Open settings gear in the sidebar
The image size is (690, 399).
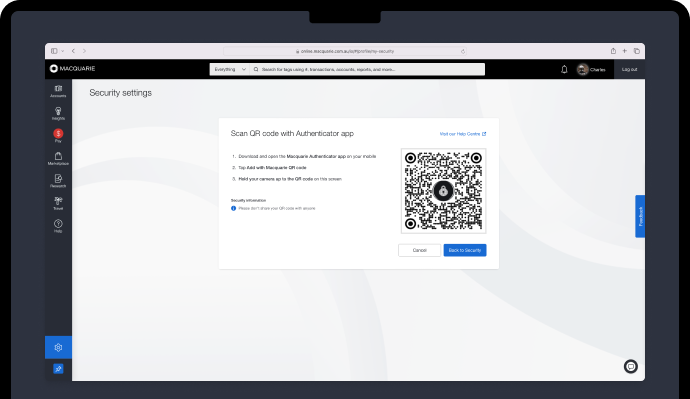[x=58, y=348]
